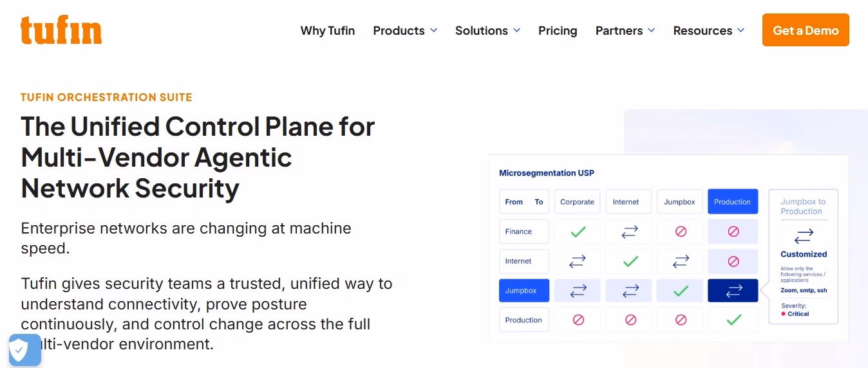Screen dimensions: 868x368
Task: Click the Tufin Orchestration Suite label
Action: (x=106, y=97)
